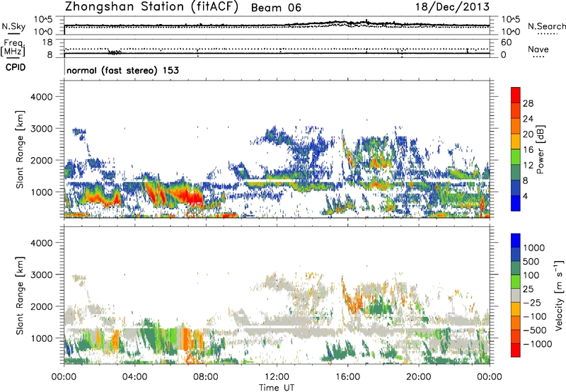Click the "20:00" time tick label
The height and width of the screenshot is (392, 566).
418,377
